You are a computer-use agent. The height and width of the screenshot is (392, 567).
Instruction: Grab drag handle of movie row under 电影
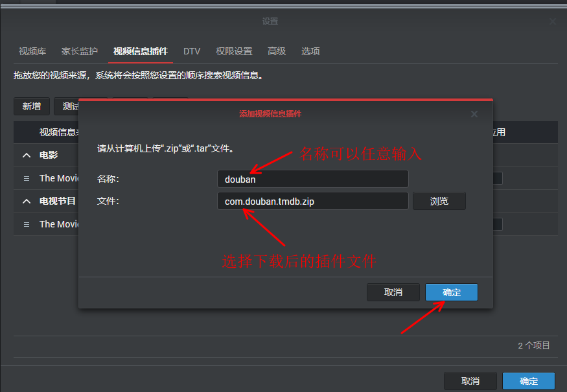click(27, 178)
